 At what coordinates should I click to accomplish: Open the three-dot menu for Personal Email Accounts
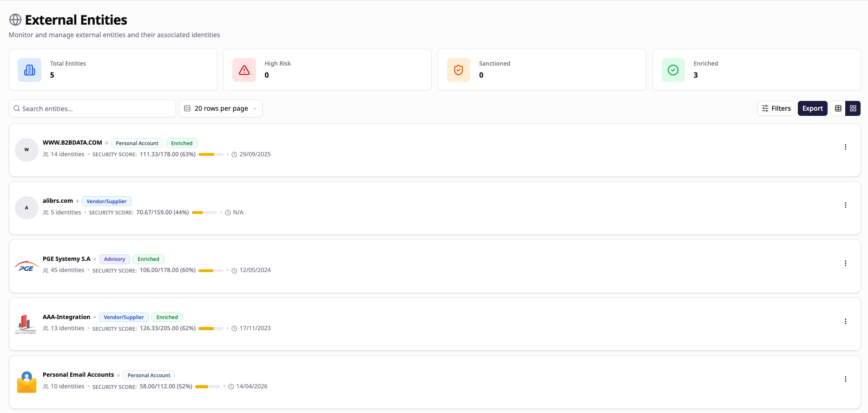click(845, 379)
